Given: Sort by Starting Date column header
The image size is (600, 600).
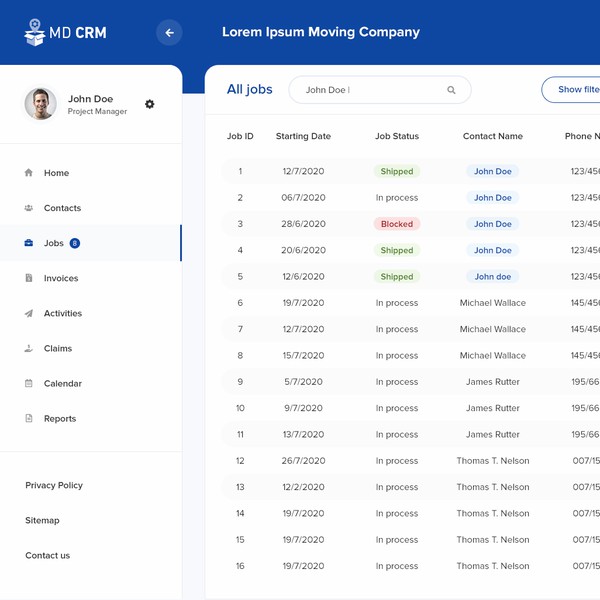Looking at the screenshot, I should tap(303, 136).
